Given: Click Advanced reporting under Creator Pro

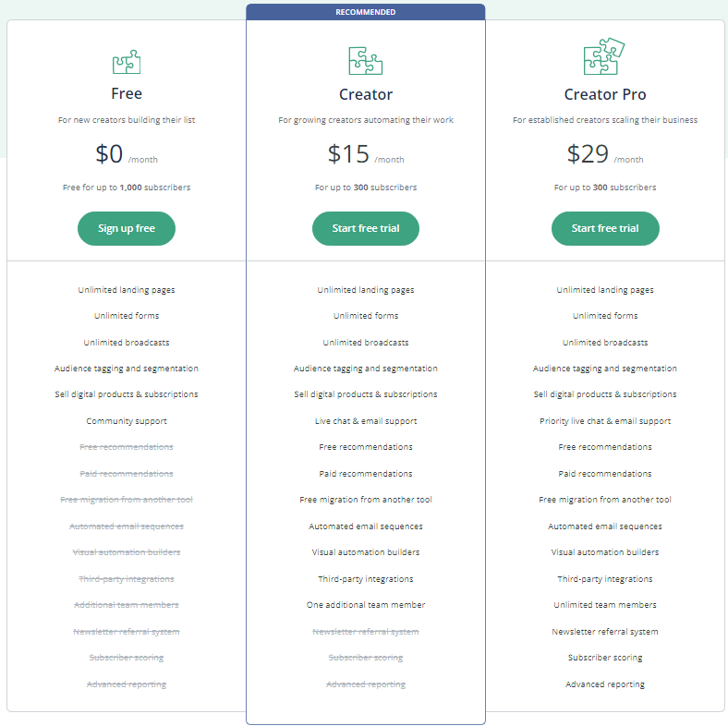Looking at the screenshot, I should tap(605, 684).
